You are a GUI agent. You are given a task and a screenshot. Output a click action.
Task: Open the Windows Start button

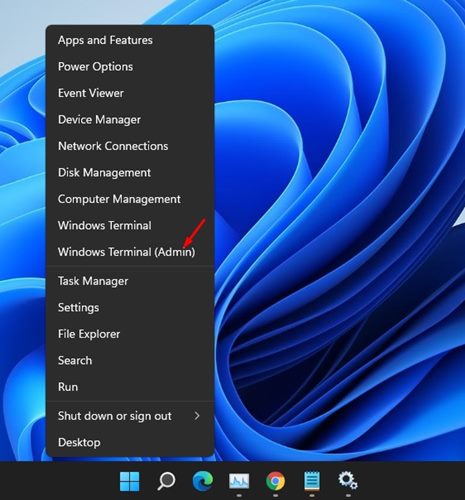[x=129, y=481]
